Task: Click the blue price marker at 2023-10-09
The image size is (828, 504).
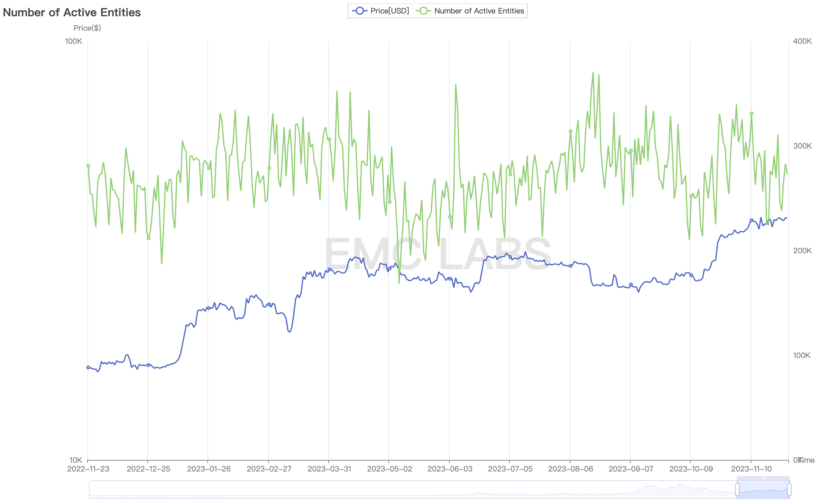Action: tap(691, 275)
